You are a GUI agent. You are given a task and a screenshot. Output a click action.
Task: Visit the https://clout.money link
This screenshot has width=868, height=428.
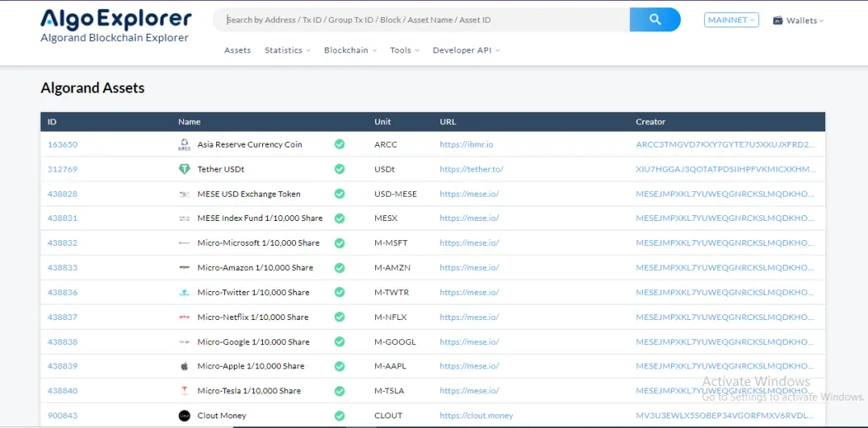pyautogui.click(x=477, y=416)
